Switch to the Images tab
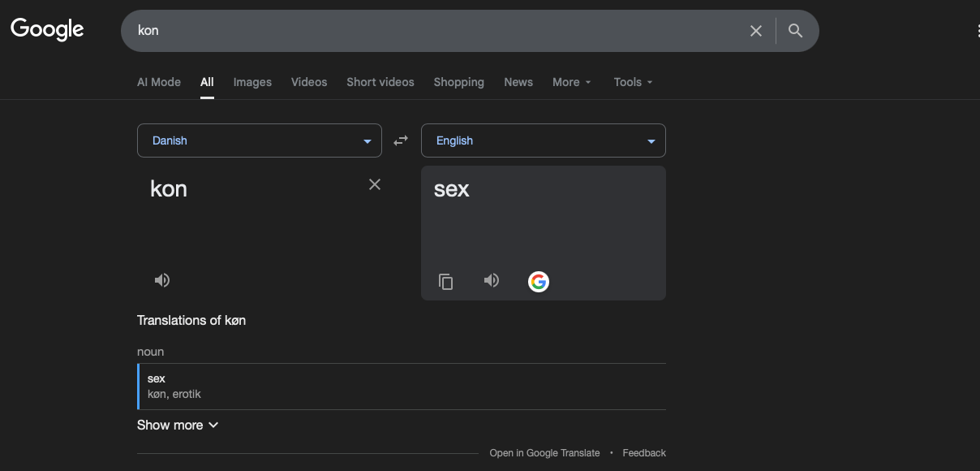The height and width of the screenshot is (471, 980). pyautogui.click(x=252, y=82)
